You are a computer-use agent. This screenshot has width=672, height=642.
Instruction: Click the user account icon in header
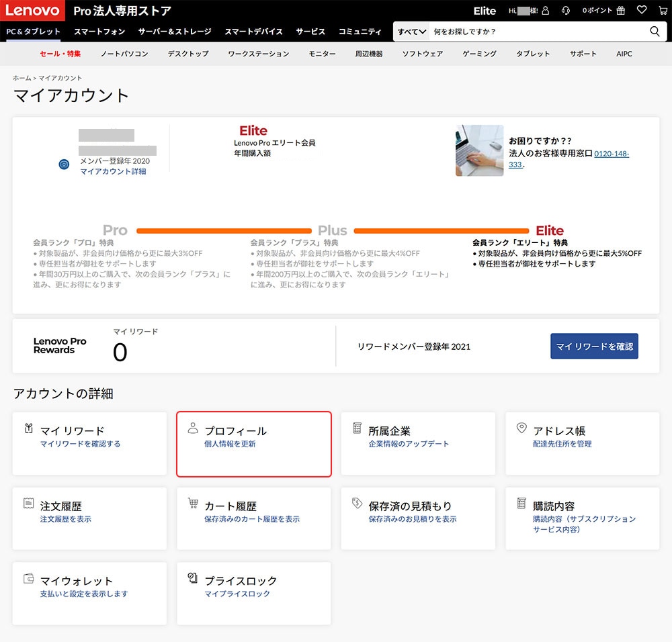pos(545,11)
